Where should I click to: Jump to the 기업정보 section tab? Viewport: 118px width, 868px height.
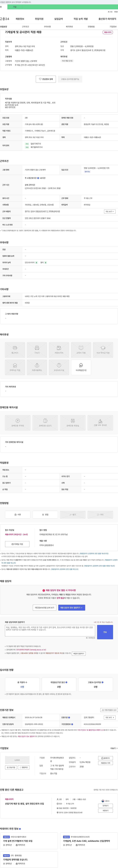point(113,27)
